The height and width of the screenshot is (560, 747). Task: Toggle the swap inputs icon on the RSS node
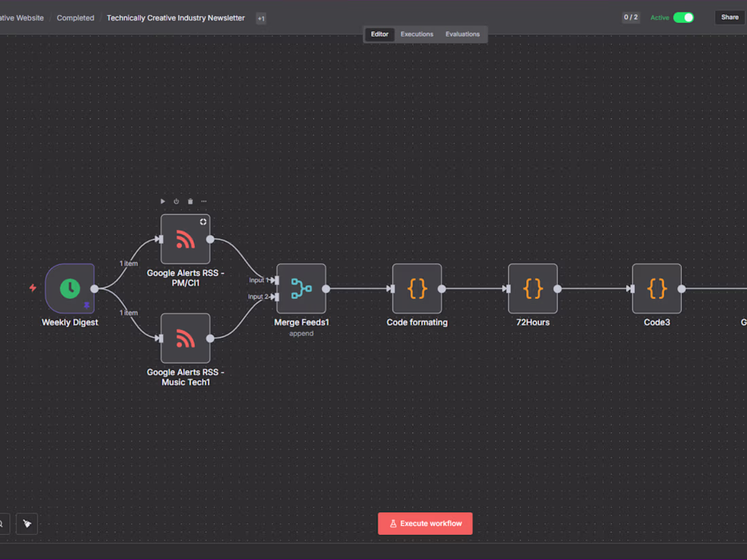coord(203,221)
